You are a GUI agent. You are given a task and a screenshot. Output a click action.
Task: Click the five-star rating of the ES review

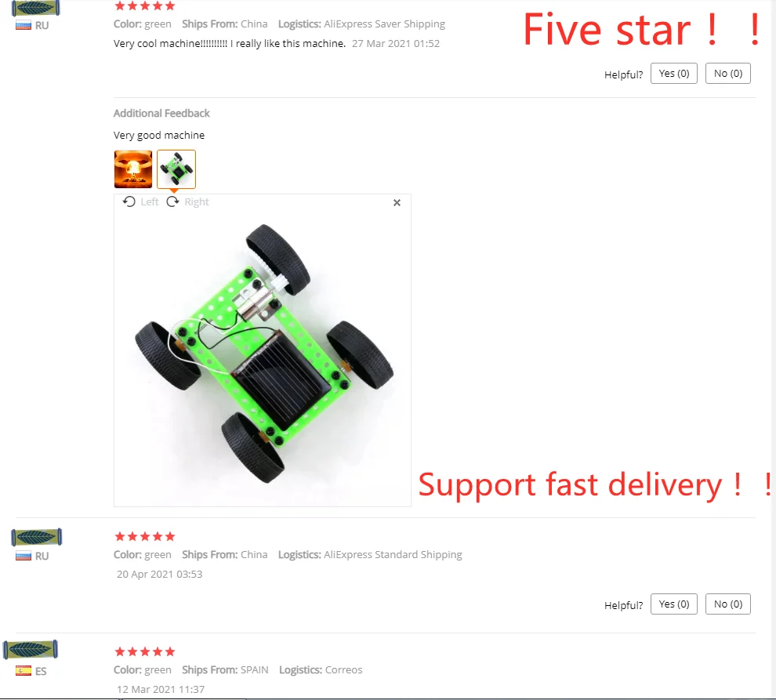[144, 651]
